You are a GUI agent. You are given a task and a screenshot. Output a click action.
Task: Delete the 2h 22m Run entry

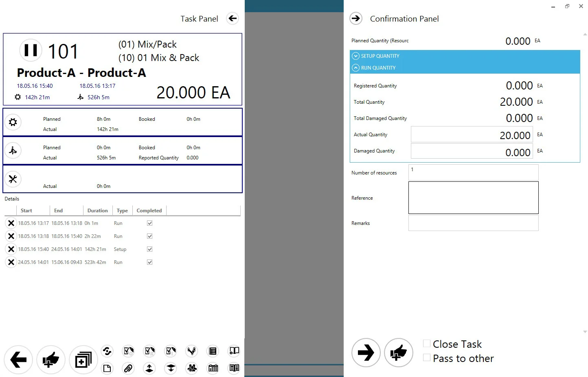point(11,236)
